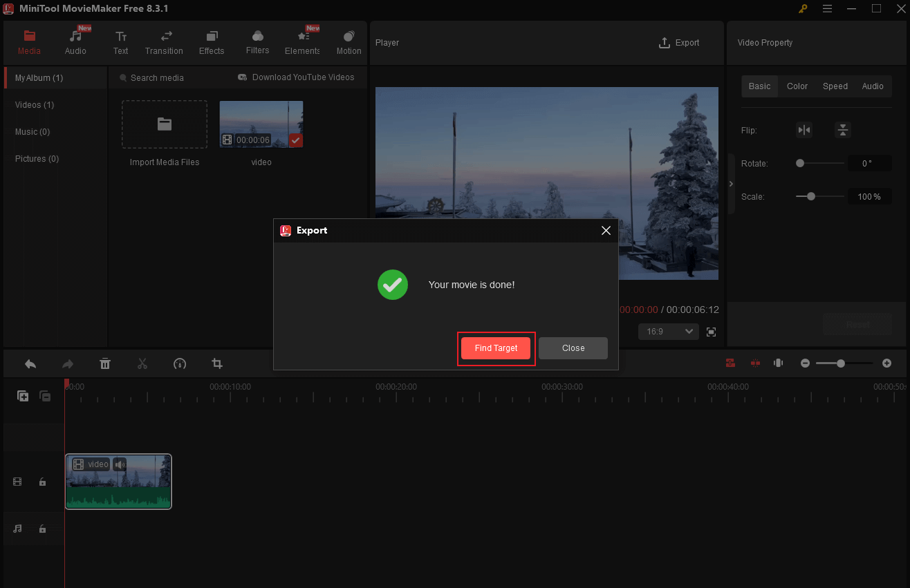Delete the selected clip with trash icon

tap(104, 363)
